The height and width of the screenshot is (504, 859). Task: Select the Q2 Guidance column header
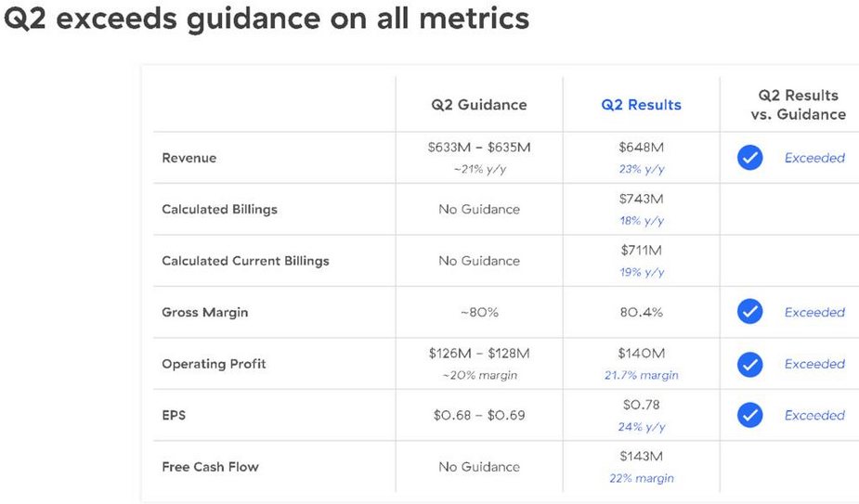tap(478, 105)
